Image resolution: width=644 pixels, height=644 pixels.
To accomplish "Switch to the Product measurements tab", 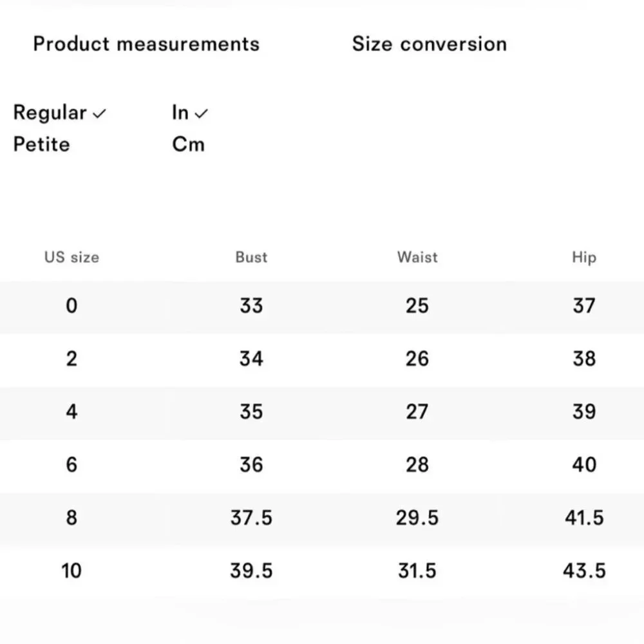I will click(146, 44).
